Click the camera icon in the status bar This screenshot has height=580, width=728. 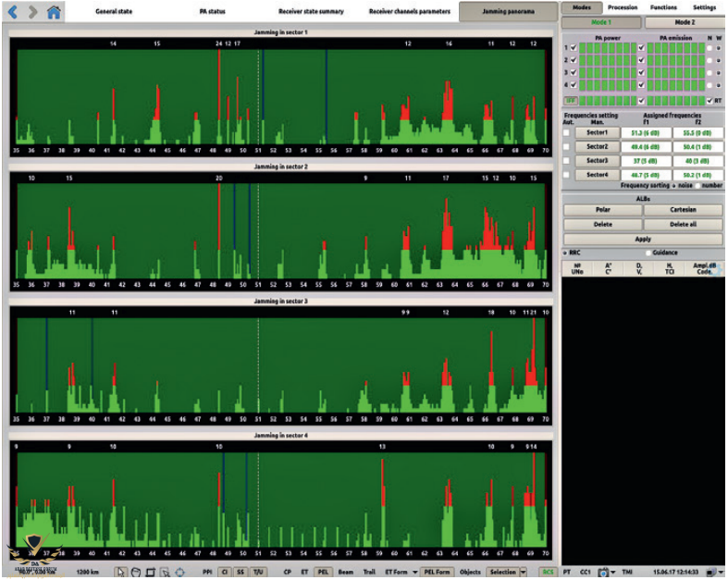tap(602, 572)
